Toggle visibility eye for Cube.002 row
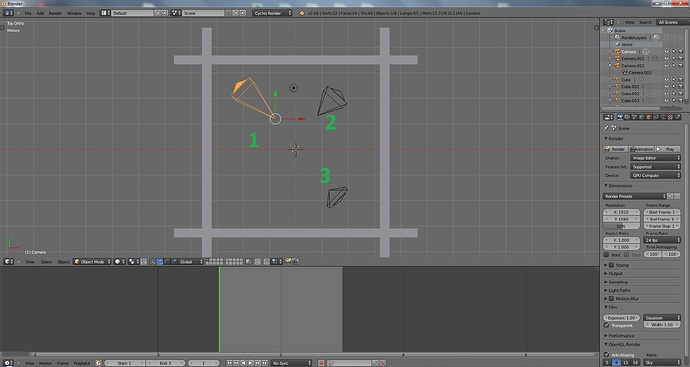 [x=666, y=94]
